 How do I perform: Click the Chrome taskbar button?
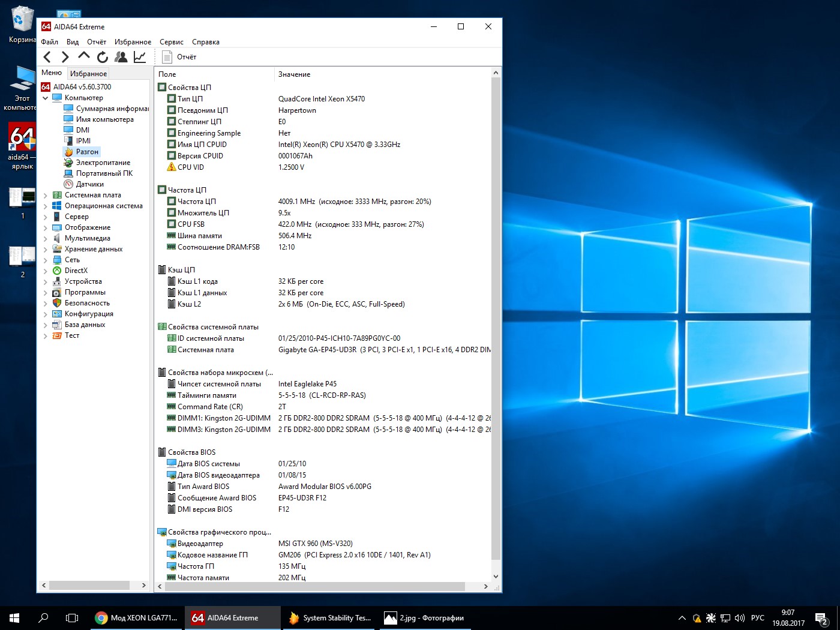tap(137, 618)
